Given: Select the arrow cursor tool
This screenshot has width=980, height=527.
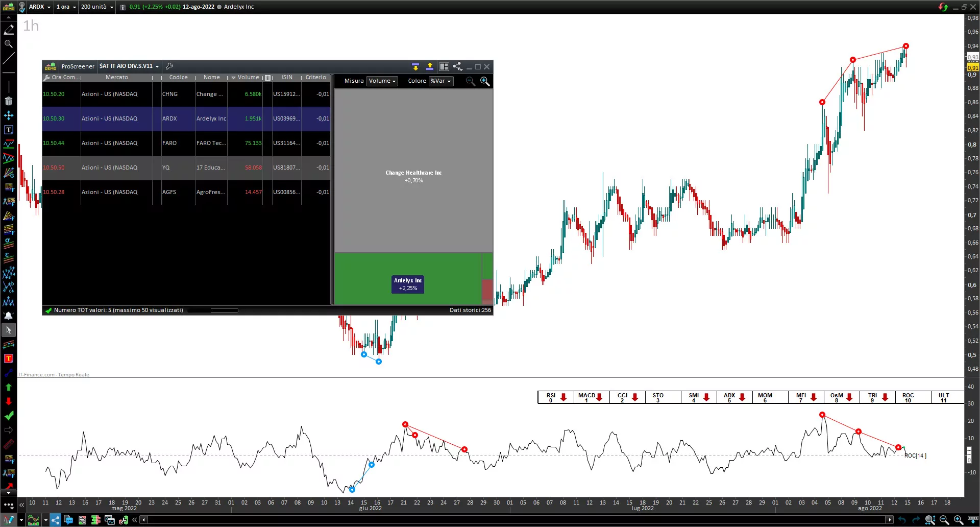Looking at the screenshot, I should coord(9,330).
